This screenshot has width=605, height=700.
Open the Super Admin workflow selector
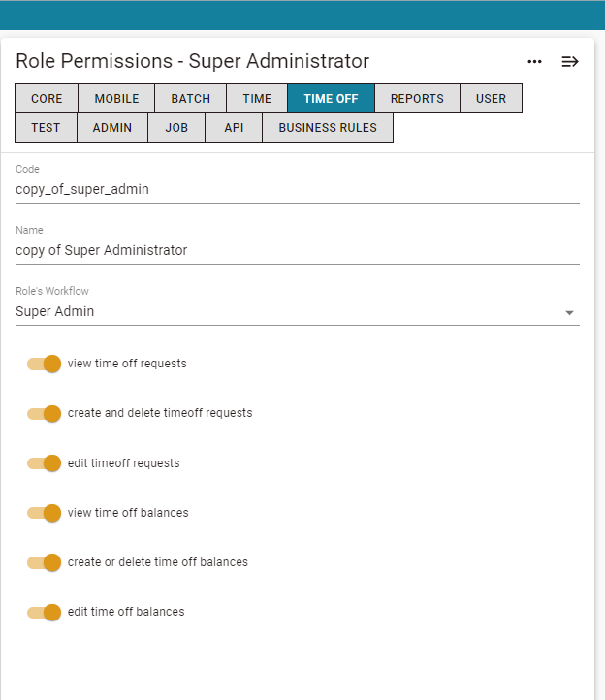(x=298, y=311)
